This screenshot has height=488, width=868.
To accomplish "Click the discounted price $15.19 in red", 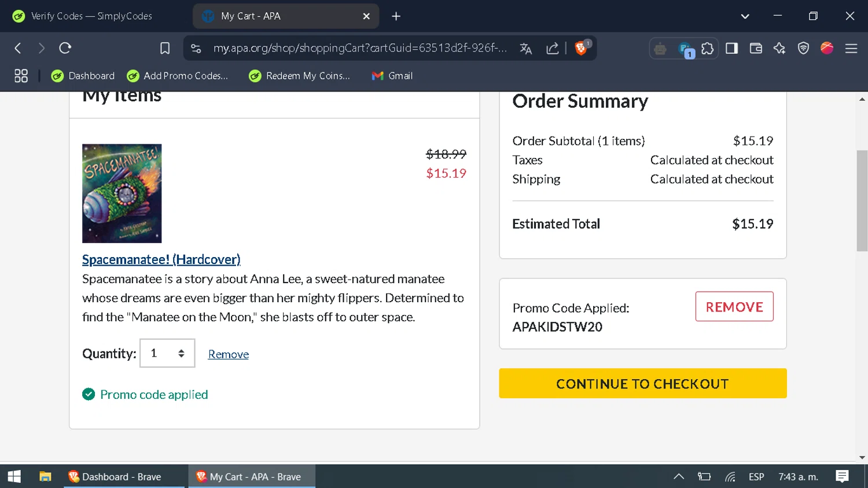I will click(x=446, y=173).
